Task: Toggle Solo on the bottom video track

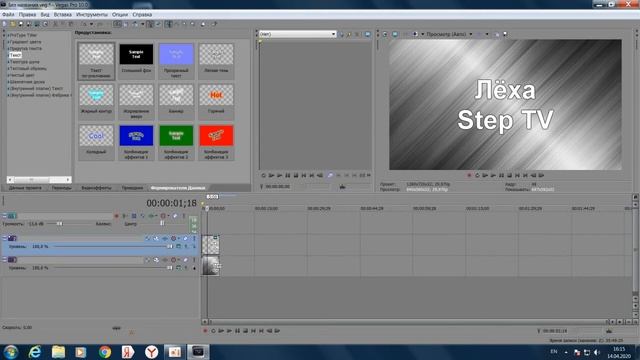Action: coord(194,260)
